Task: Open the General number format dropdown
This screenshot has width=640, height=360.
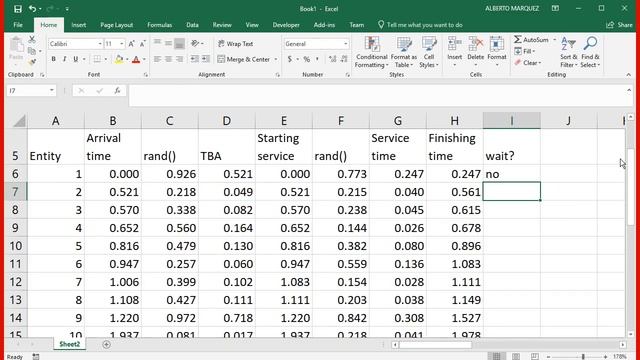Action: tap(346, 44)
